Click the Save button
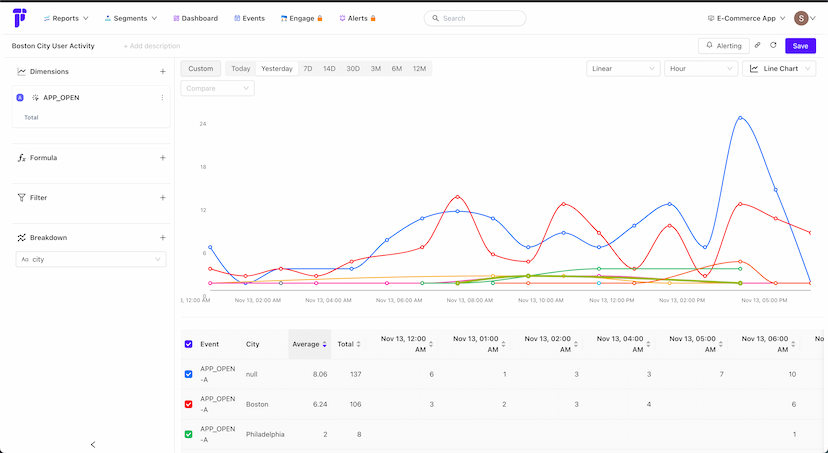The width and height of the screenshot is (828, 453). click(801, 46)
